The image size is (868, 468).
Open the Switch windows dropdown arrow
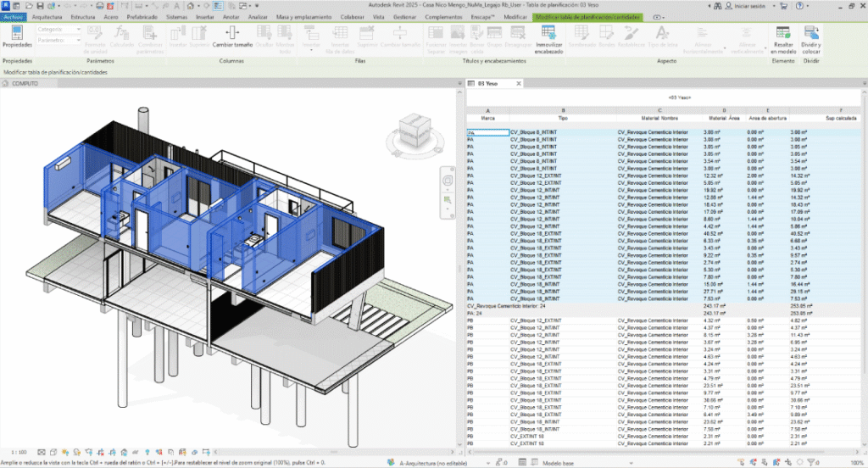[251, 6]
